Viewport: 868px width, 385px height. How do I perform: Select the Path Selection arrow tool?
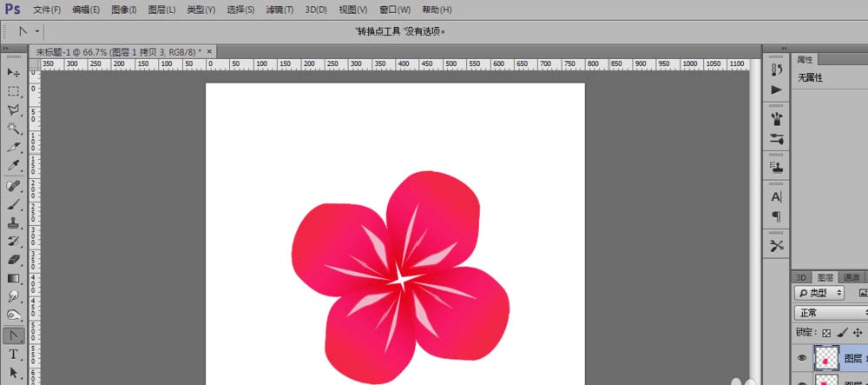pyautogui.click(x=13, y=373)
